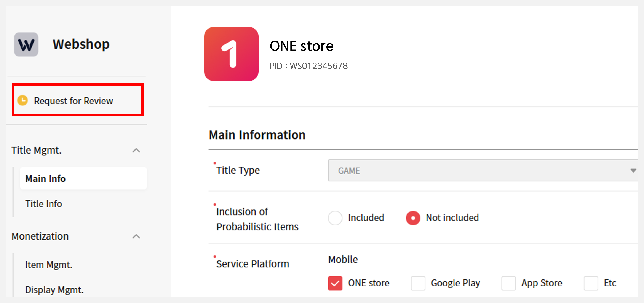Open Main Info menu item
This screenshot has height=303, width=644.
45,179
